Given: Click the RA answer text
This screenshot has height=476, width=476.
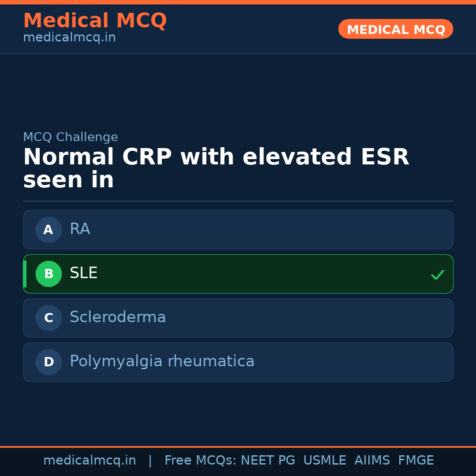Looking at the screenshot, I should tap(80, 229).
